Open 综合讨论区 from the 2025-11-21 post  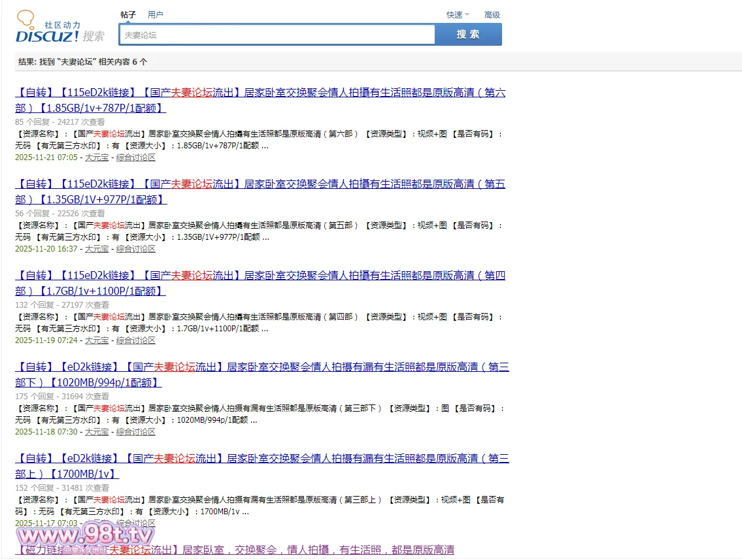(136, 157)
